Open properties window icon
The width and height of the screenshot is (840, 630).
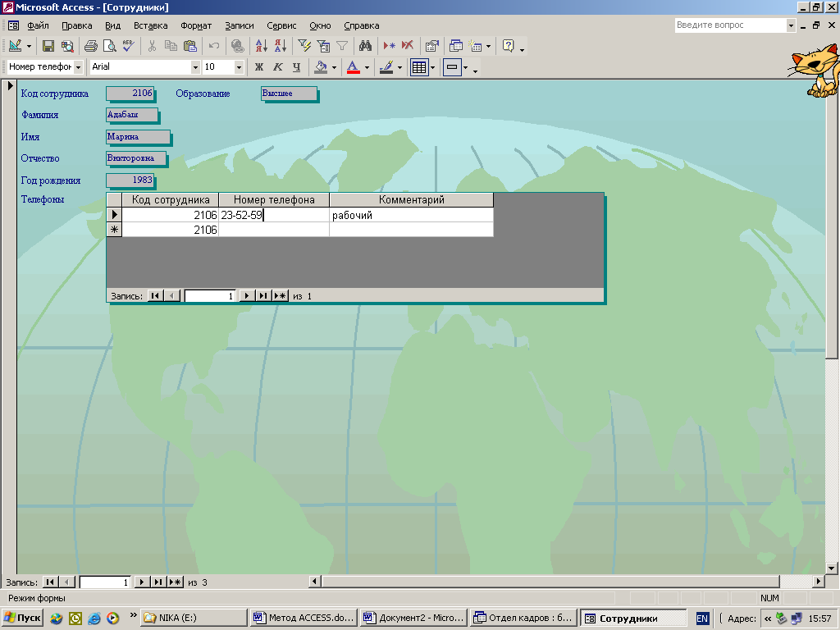coord(431,46)
